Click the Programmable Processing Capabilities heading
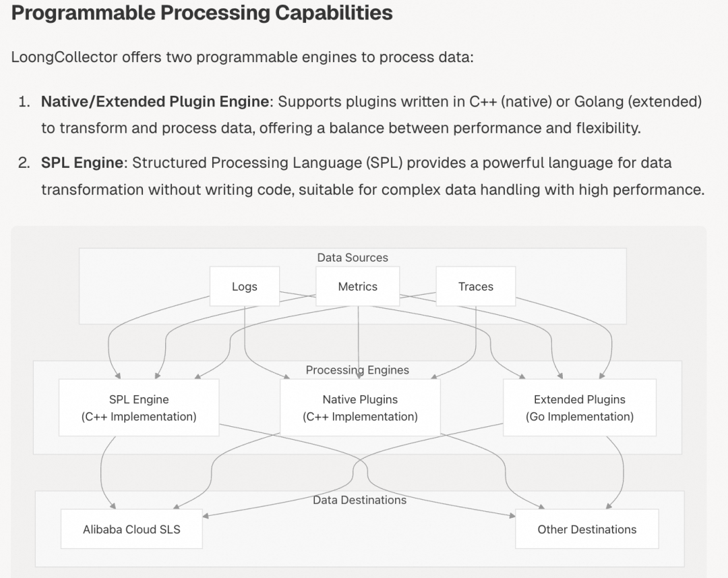Image resolution: width=728 pixels, height=578 pixels. pyautogui.click(x=202, y=13)
